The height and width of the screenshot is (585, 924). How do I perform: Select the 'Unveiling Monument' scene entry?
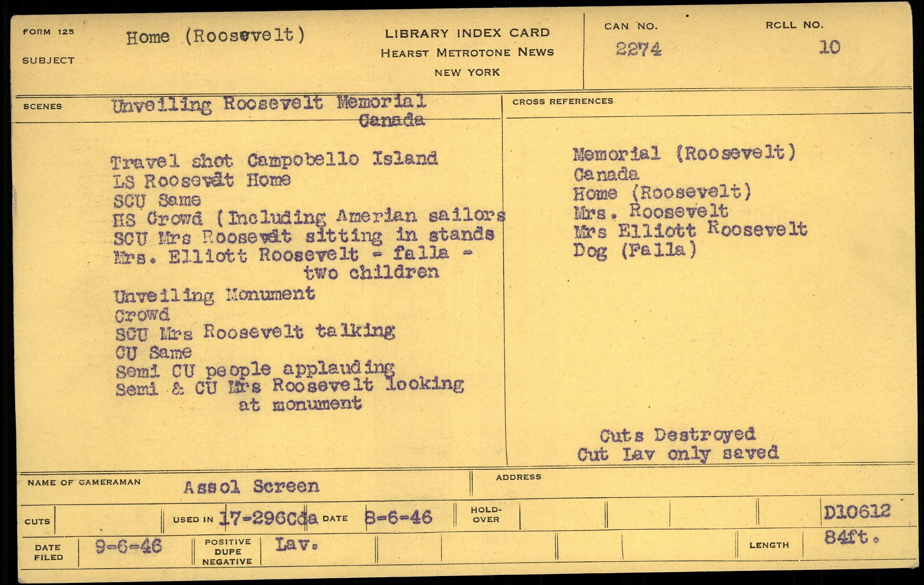214,295
